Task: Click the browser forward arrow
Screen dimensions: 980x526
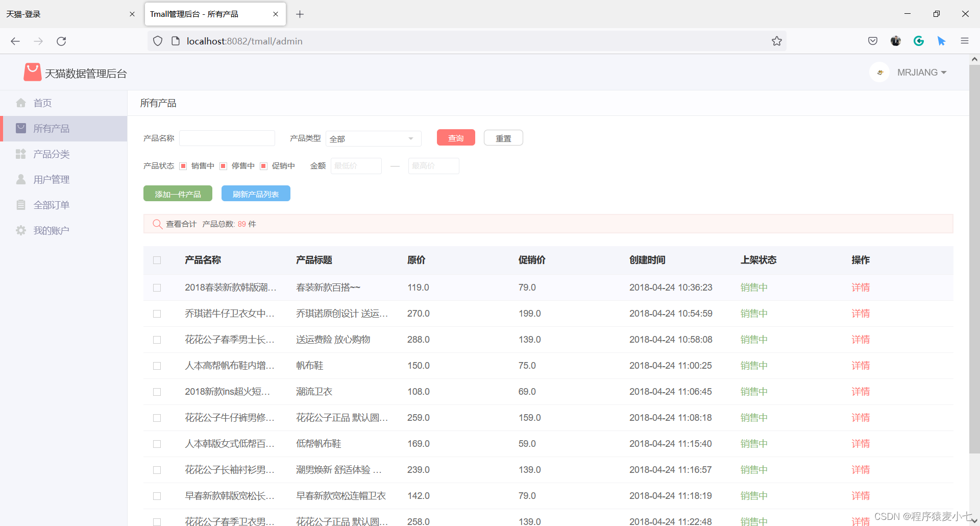Action: coord(38,41)
